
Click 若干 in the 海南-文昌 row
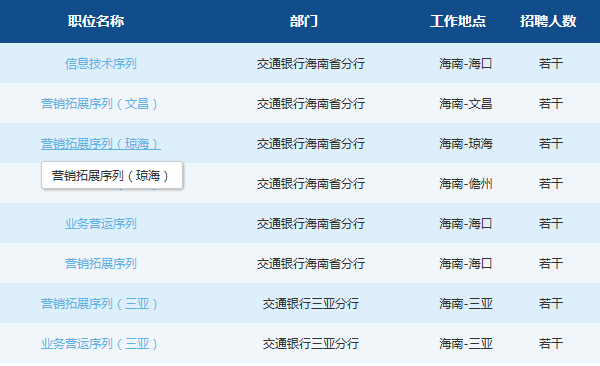pos(551,104)
